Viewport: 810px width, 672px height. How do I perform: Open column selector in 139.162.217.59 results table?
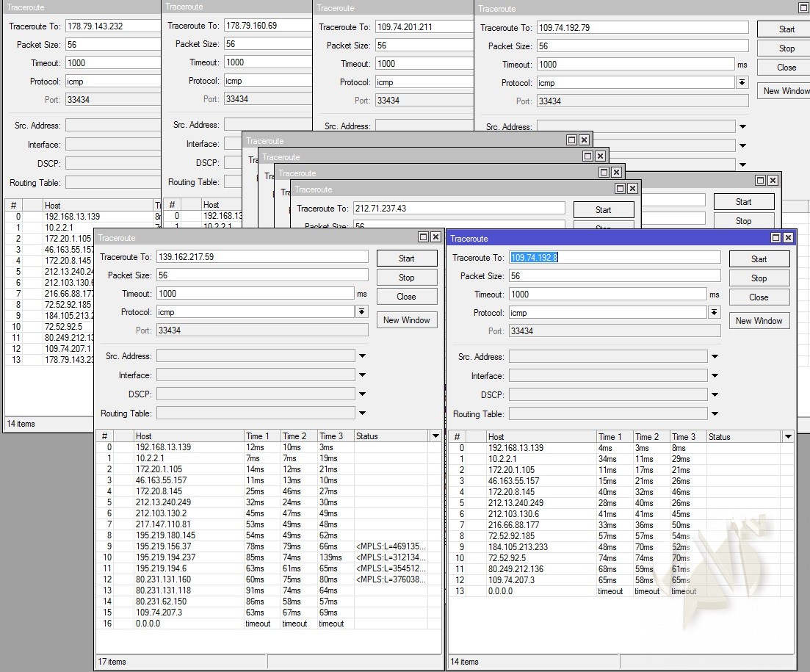pos(435,436)
